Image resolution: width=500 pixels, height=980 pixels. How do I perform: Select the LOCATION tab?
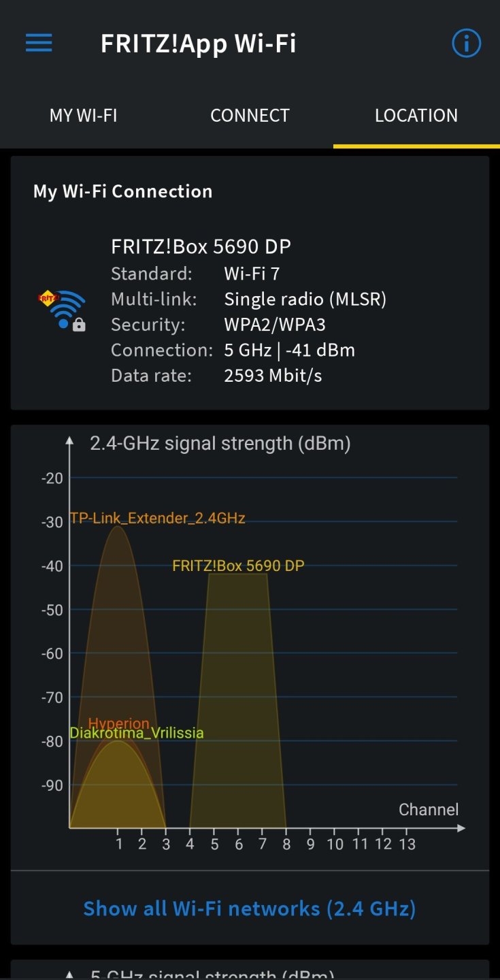[x=416, y=116]
